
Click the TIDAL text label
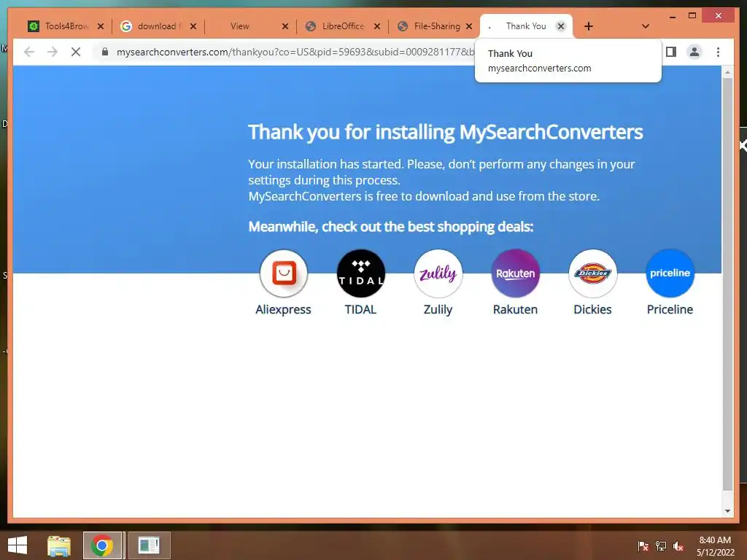360,309
